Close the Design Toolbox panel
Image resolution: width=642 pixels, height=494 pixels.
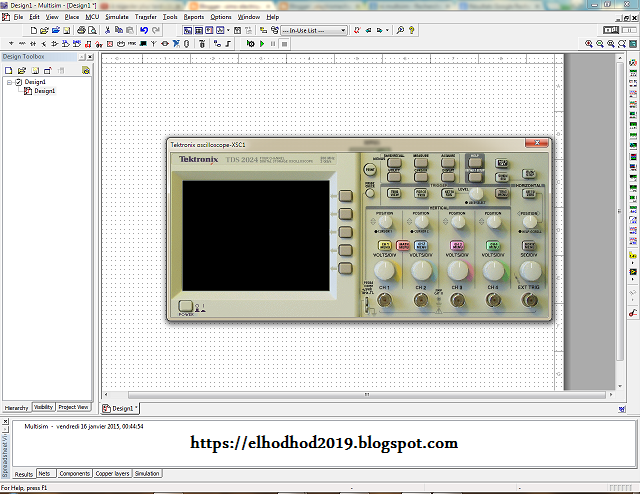point(90,57)
